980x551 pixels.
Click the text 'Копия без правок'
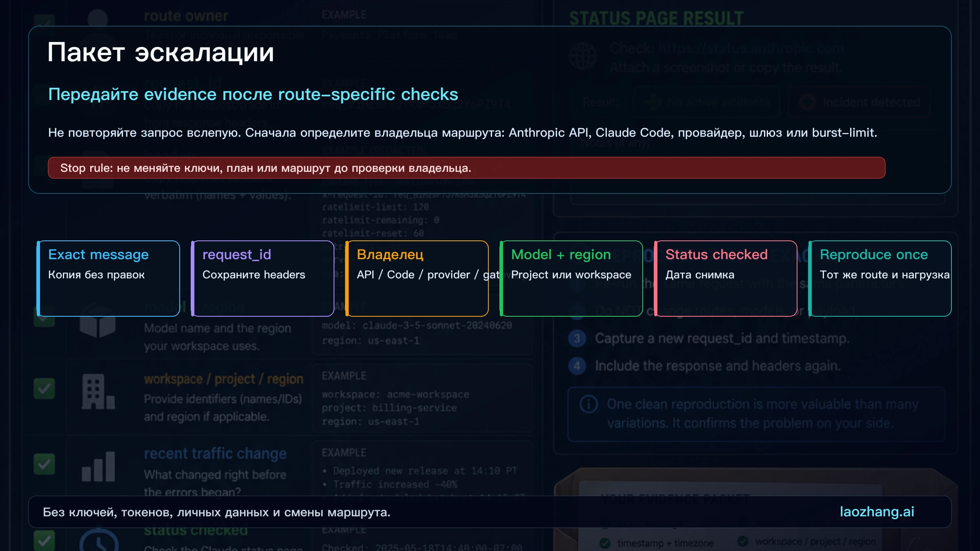click(96, 275)
